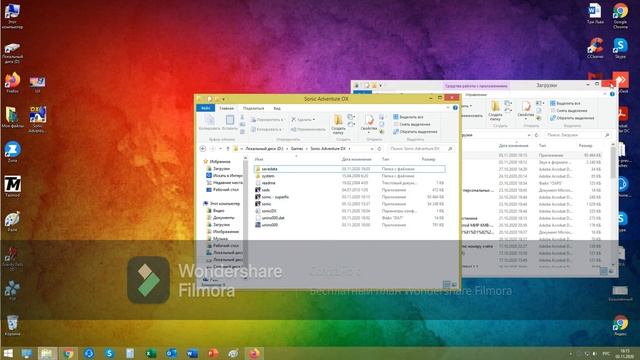Open Delete dropdown in Sonic Adventure DX ribbon
The image size is (640, 360).
click(303, 120)
